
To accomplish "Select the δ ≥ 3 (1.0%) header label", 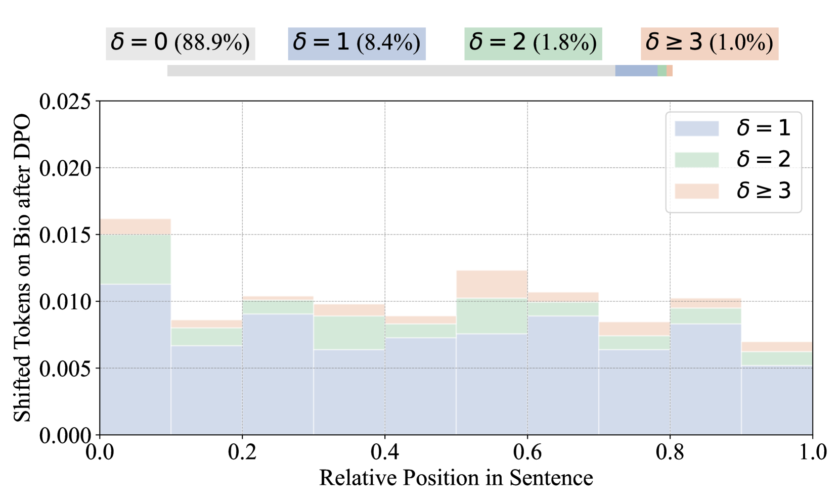I will coord(709,43).
